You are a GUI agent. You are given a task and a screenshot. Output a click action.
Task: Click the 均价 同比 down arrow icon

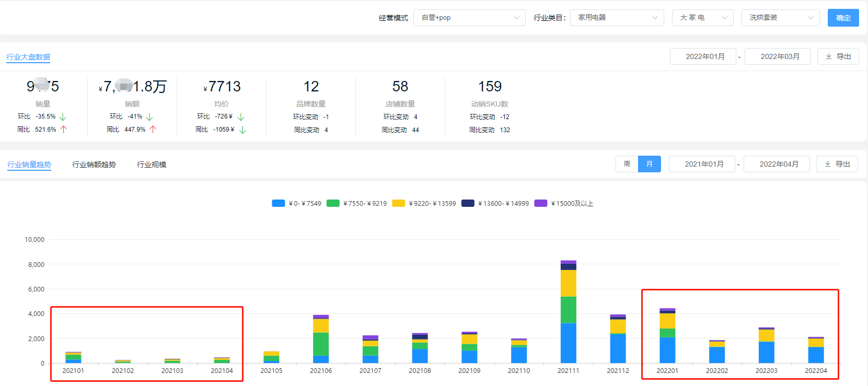[x=242, y=130]
